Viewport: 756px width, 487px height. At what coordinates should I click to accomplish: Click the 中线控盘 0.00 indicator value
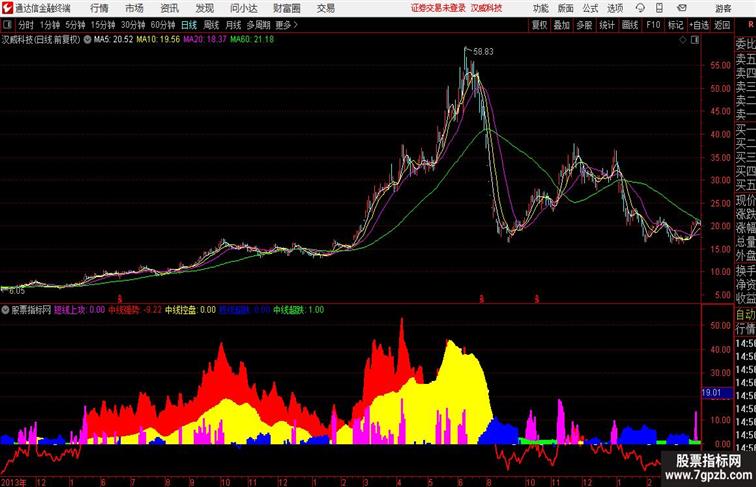190,310
